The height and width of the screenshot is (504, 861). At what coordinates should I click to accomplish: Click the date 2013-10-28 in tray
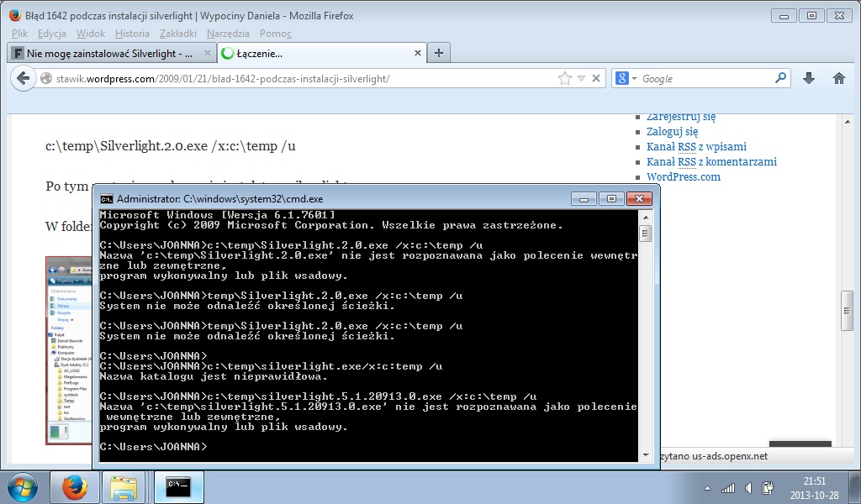[x=814, y=495]
